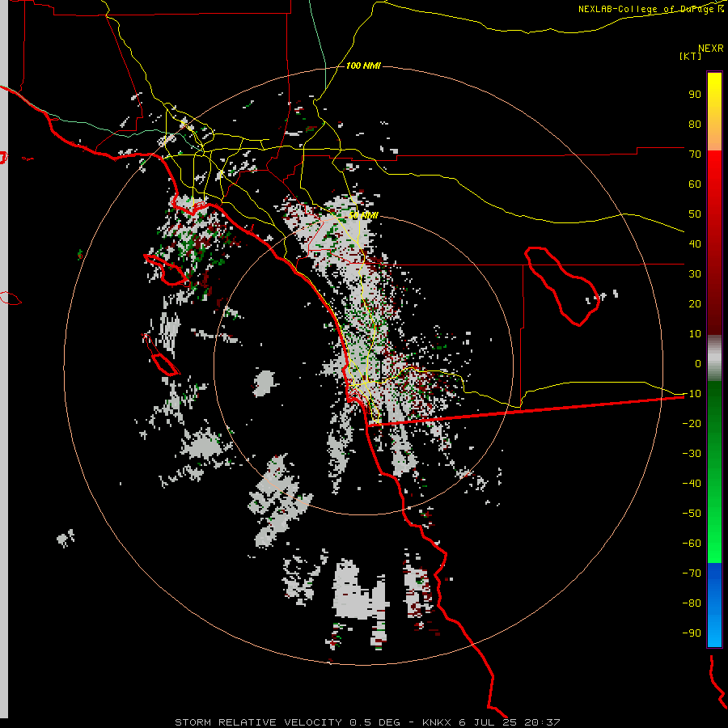The width and height of the screenshot is (728, 728).
Task: Click the -50 value on the velocity scale
Action: pos(692,513)
